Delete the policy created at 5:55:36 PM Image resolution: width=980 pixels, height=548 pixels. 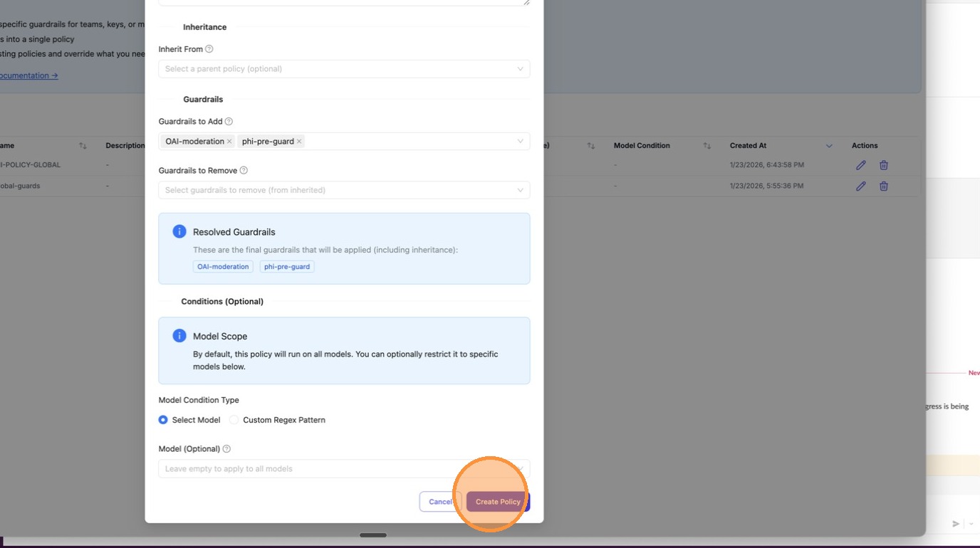pyautogui.click(x=884, y=186)
